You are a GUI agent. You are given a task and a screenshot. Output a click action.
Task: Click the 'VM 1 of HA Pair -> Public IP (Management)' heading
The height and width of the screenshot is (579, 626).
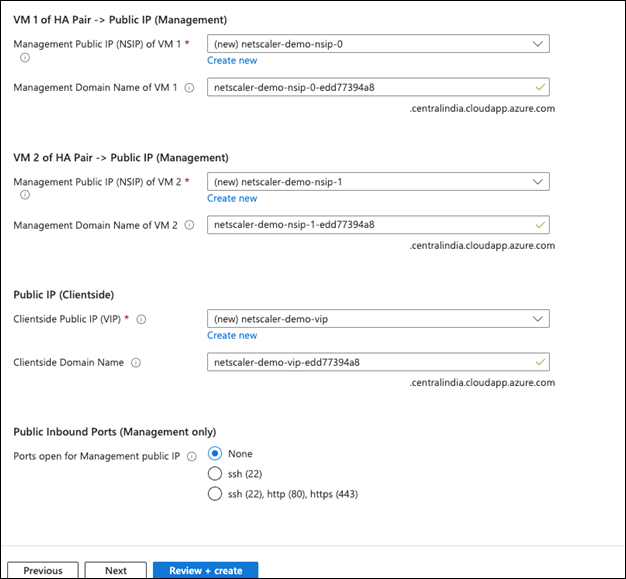120,20
